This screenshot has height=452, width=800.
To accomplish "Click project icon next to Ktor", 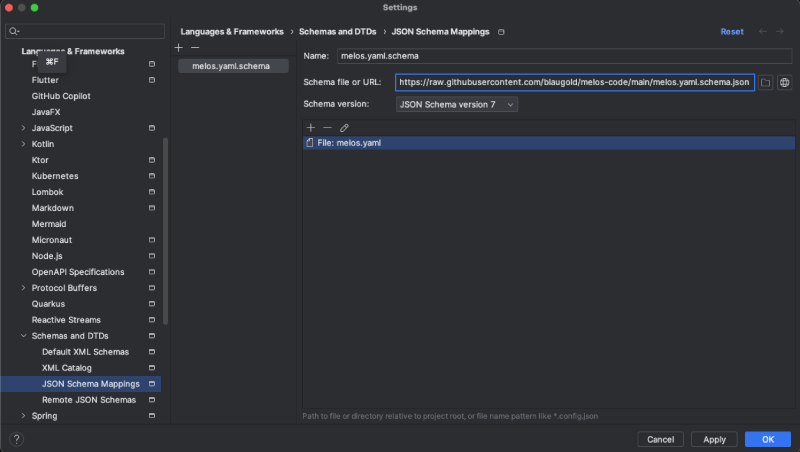I will point(152,160).
